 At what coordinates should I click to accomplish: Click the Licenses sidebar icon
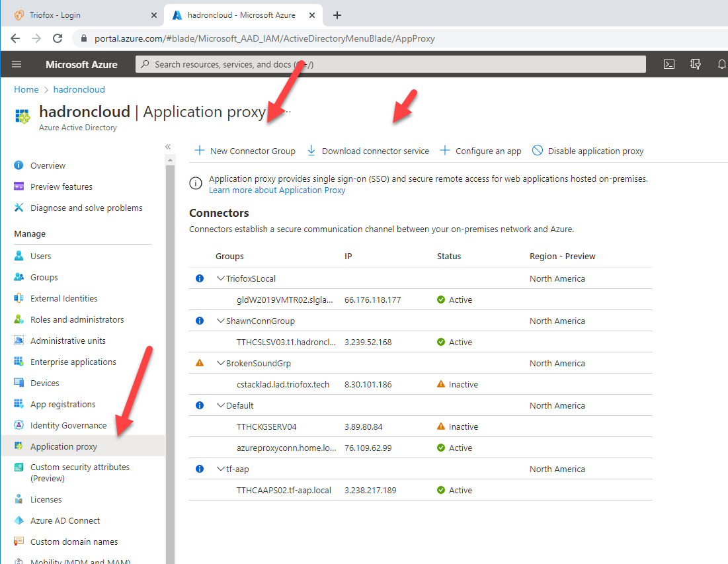point(19,499)
